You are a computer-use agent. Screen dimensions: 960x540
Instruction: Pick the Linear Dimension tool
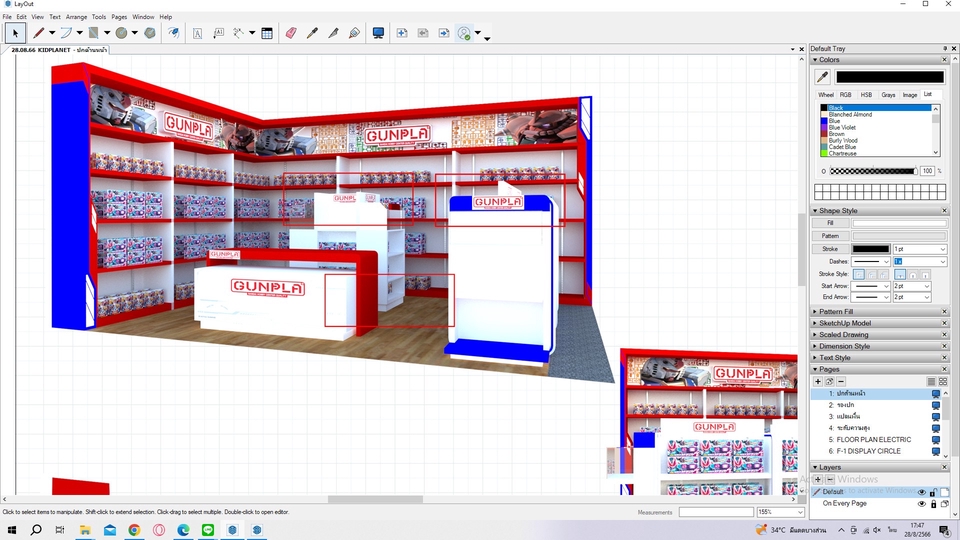[239, 33]
